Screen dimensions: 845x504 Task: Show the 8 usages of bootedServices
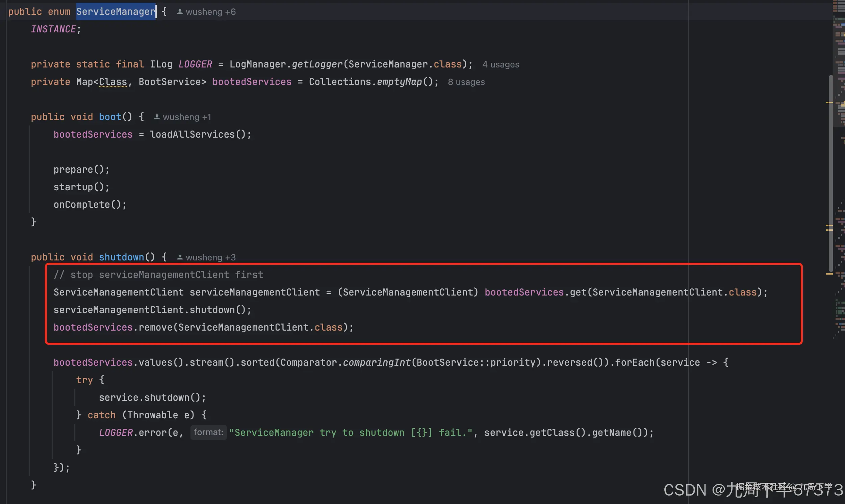466,82
